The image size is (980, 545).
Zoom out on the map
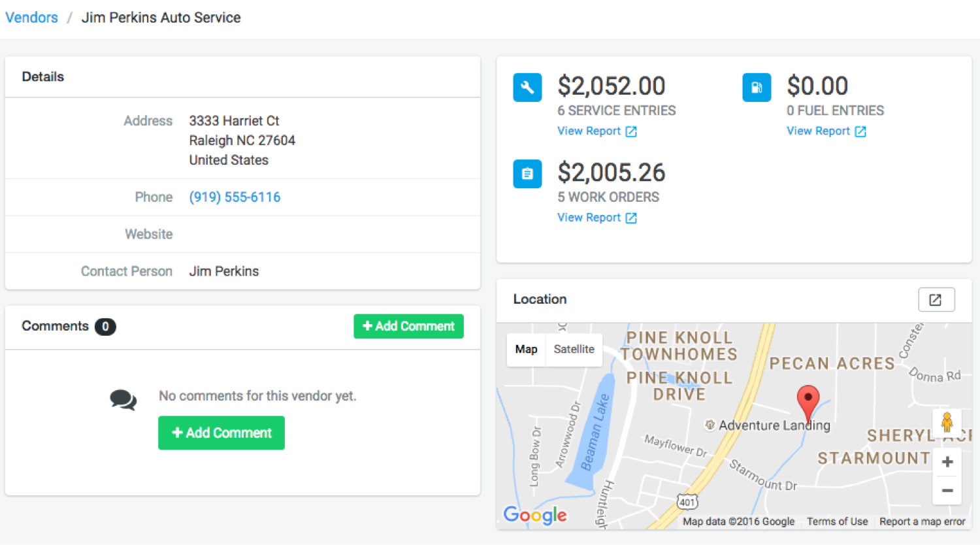coord(947,491)
